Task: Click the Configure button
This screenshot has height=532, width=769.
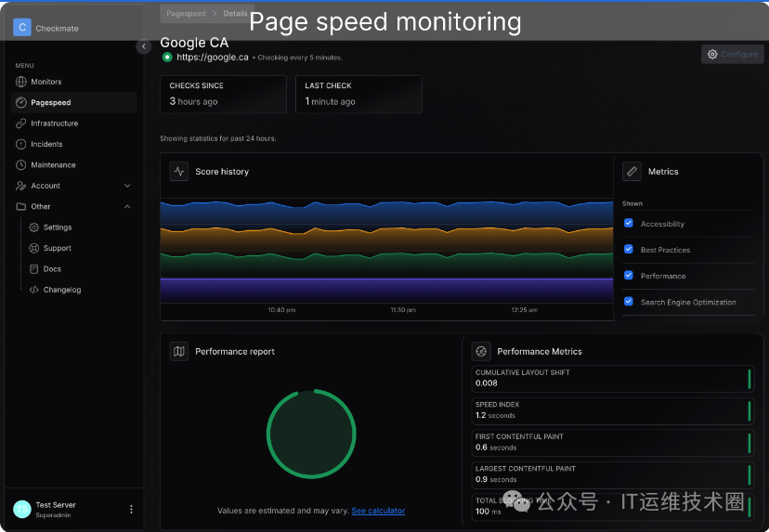Action: 733,54
